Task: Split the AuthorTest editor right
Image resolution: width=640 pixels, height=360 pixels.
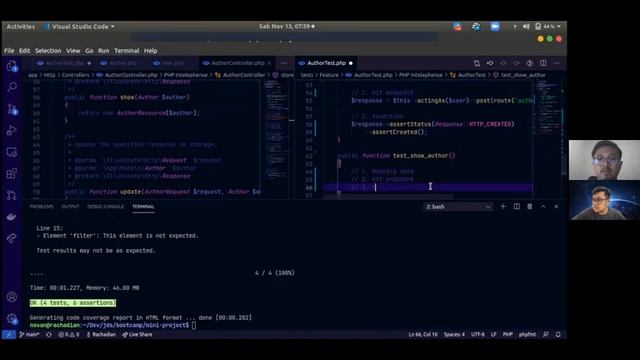Action: click(543, 63)
